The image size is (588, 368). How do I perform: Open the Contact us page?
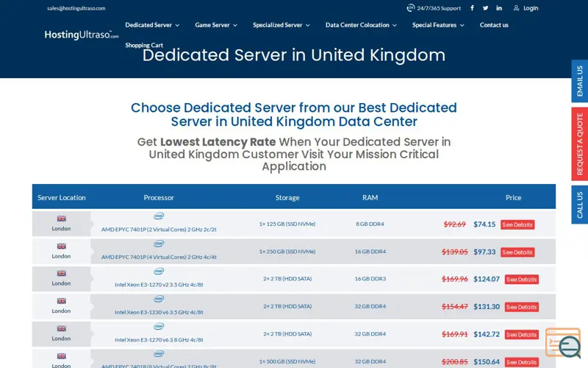click(494, 25)
